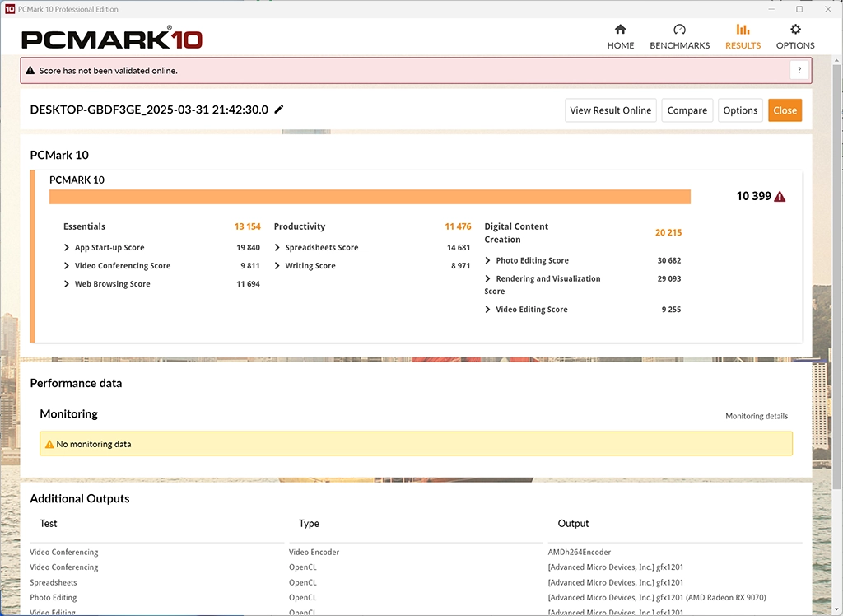The height and width of the screenshot is (616, 843).
Task: Click the PCMark 10 app icon in title bar
Action: pyautogui.click(x=10, y=9)
